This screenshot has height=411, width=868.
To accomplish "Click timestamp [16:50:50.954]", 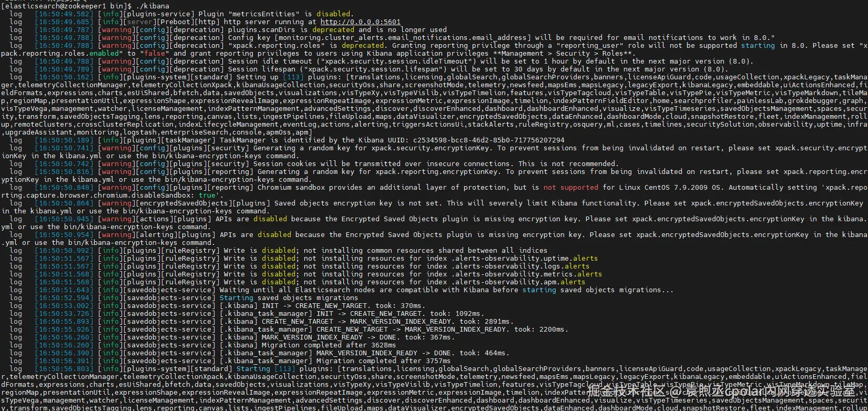I will (64, 234).
